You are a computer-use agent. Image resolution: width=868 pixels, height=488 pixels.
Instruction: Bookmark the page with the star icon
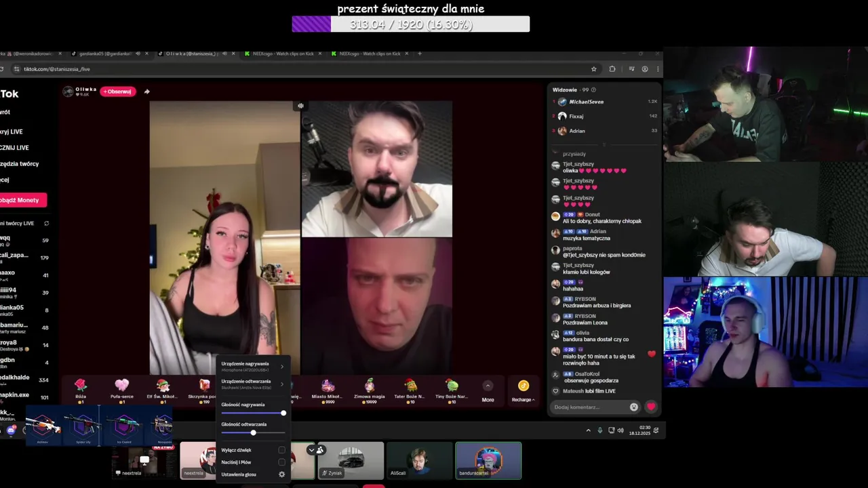pyautogui.click(x=594, y=68)
